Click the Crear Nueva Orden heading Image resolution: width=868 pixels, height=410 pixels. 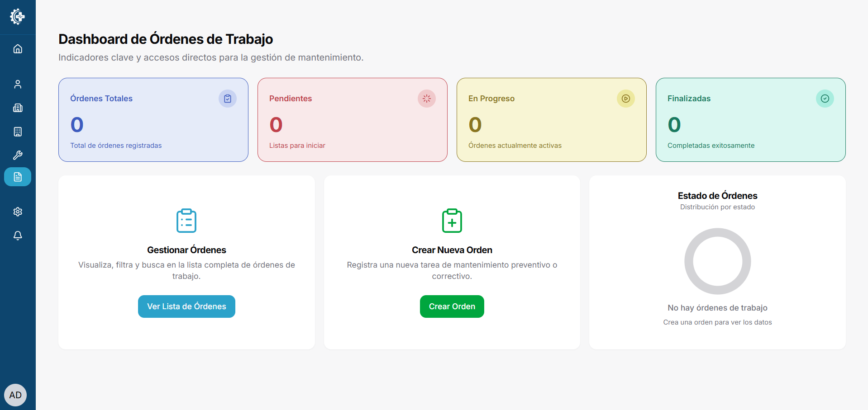[452, 250]
